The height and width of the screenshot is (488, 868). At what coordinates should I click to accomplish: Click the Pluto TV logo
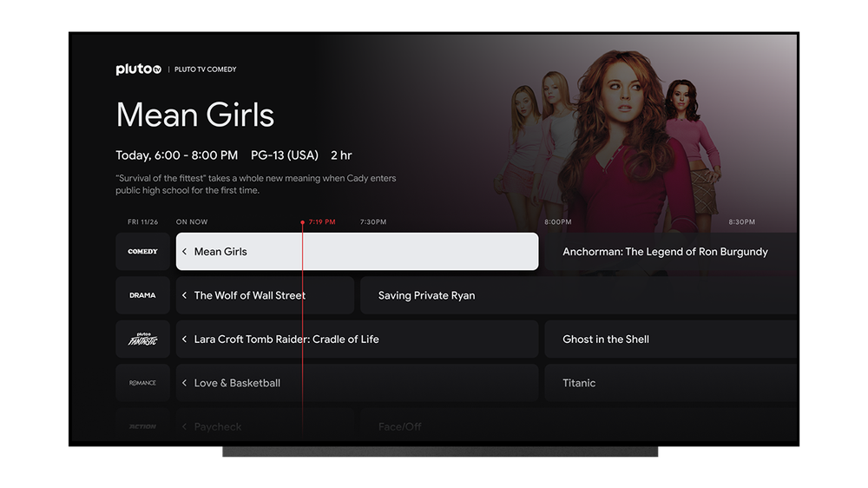[139, 69]
